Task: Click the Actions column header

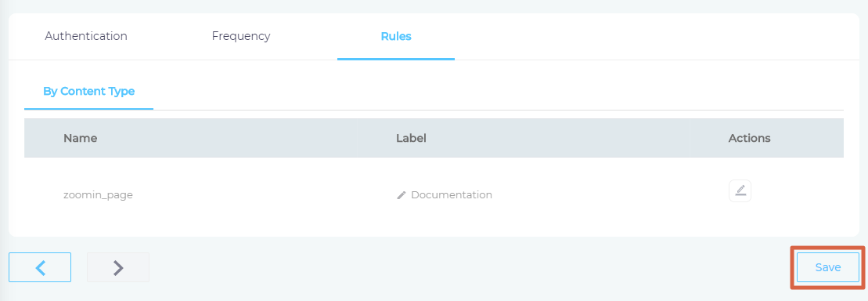Action: [x=750, y=138]
